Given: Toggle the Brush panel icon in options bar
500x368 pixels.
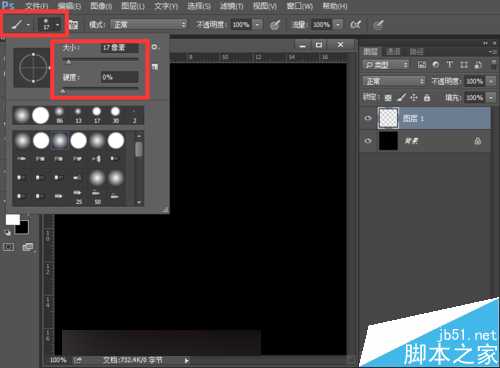Looking at the screenshot, I should (x=74, y=25).
